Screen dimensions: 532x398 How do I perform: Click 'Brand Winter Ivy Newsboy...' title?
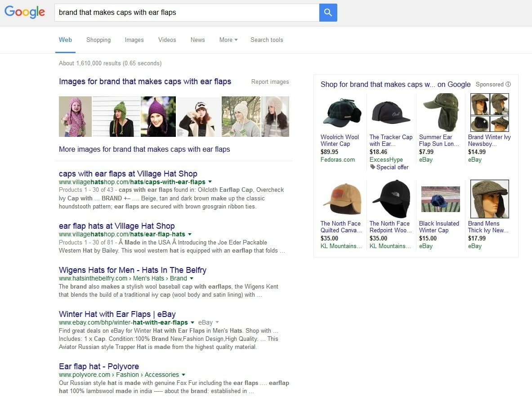(x=489, y=140)
